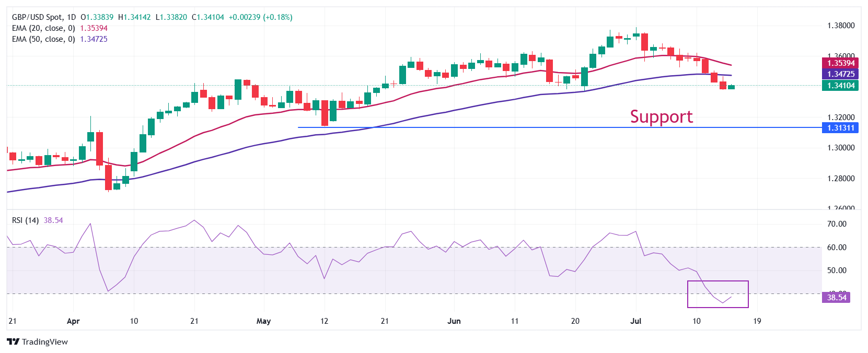
Task: Click the purple 1.34725 EMA price tag
Action: (x=840, y=74)
